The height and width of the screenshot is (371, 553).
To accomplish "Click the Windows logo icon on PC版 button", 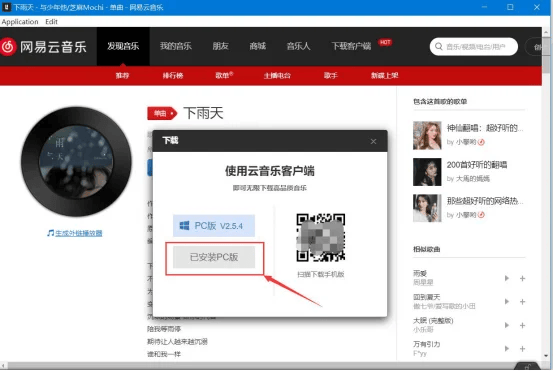I will point(184,226).
